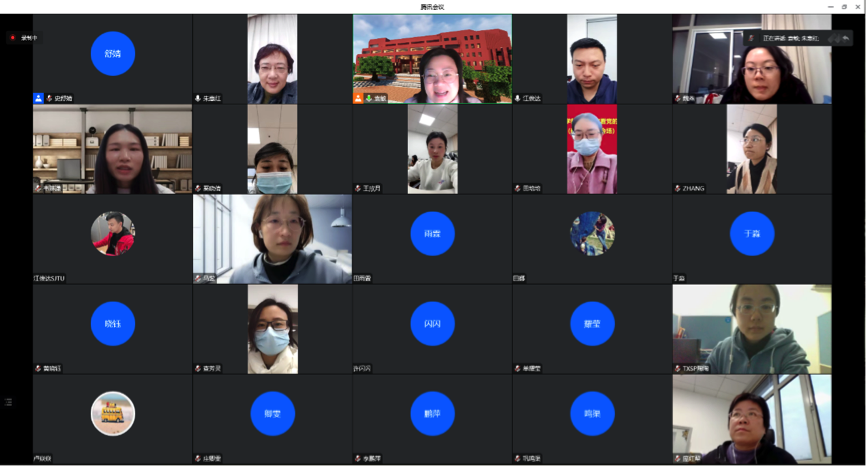Click the muted mic icon beside 王汝月

(x=358, y=188)
